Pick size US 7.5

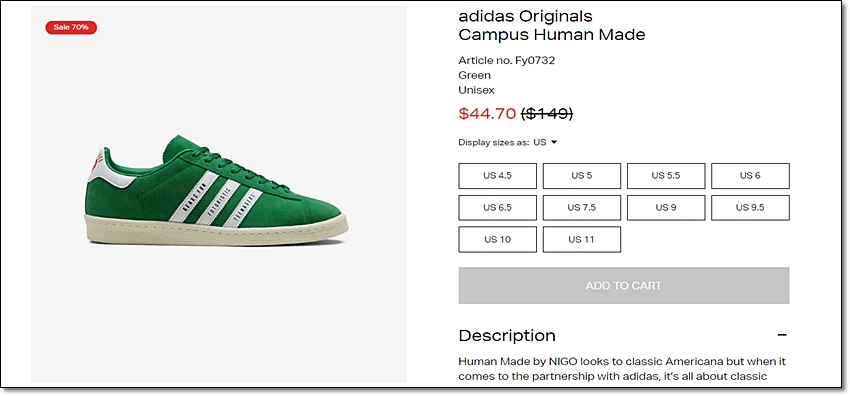582,207
